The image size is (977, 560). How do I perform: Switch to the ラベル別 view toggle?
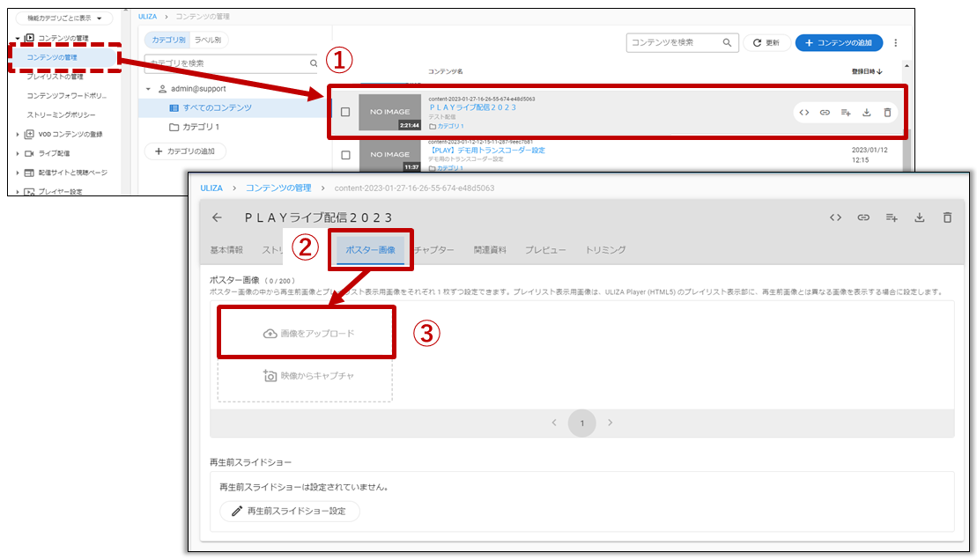pos(209,40)
